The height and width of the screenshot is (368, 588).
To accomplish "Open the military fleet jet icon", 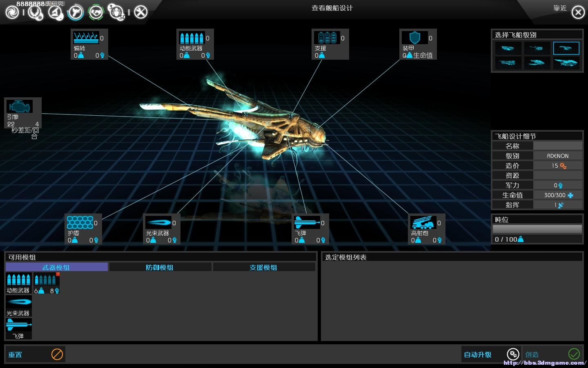I will point(76,12).
